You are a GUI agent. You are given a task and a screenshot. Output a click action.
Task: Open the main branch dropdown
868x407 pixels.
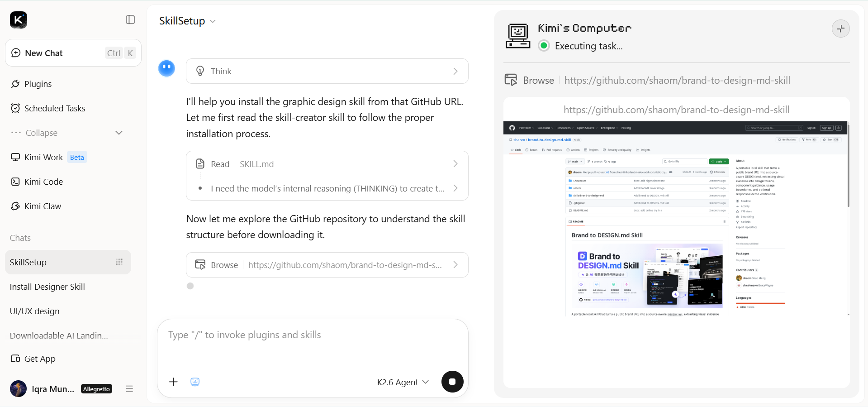pos(575,162)
